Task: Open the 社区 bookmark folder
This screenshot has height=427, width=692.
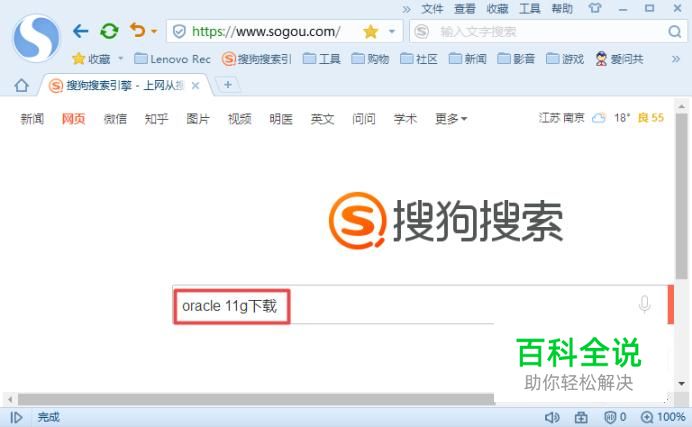Action: (419, 59)
